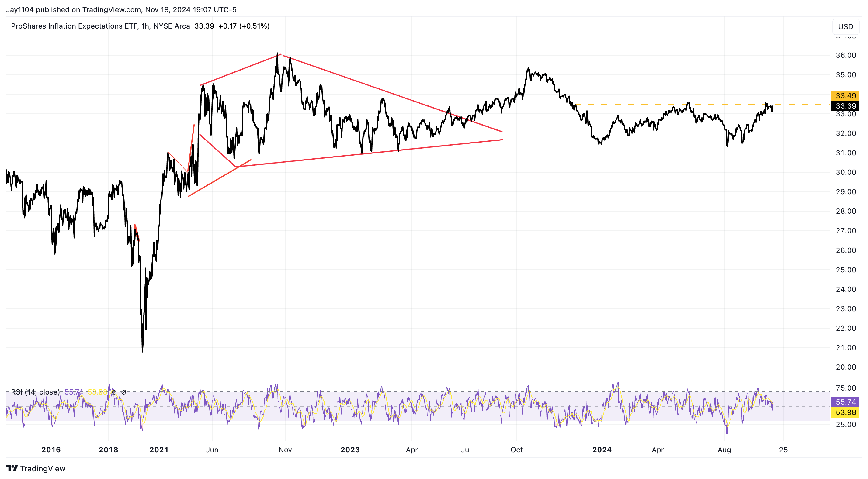The image size is (868, 479).
Task: Click the Apr label between 2023 and Jul
Action: click(x=412, y=450)
